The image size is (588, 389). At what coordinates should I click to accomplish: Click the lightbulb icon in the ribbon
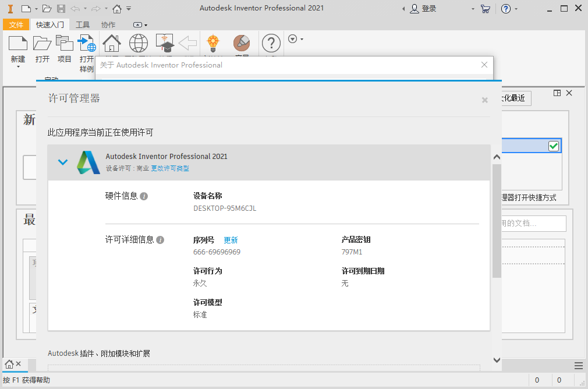214,43
